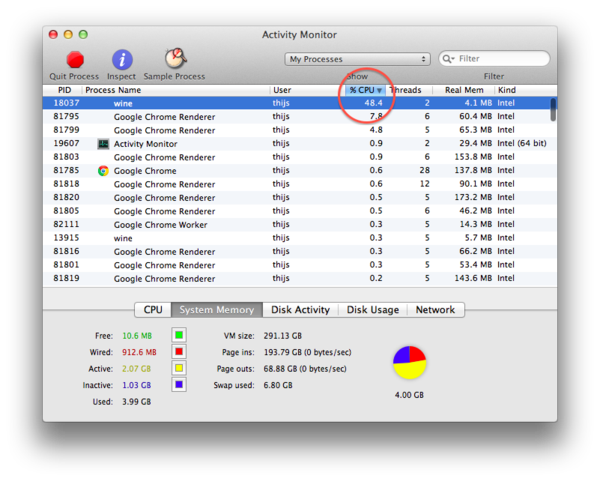The width and height of the screenshot is (600, 481).
Task: Select Google Chrome Renderer PID 81795
Action: [x=300, y=117]
